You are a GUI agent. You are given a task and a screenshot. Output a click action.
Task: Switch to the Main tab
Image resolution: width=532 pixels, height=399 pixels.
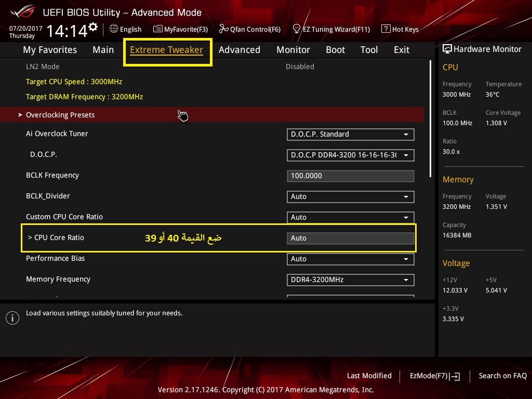tap(103, 50)
